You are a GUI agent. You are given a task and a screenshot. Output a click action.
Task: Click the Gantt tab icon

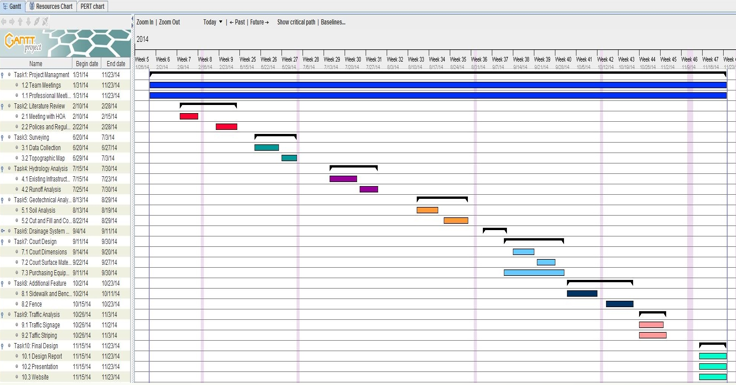tap(5, 6)
